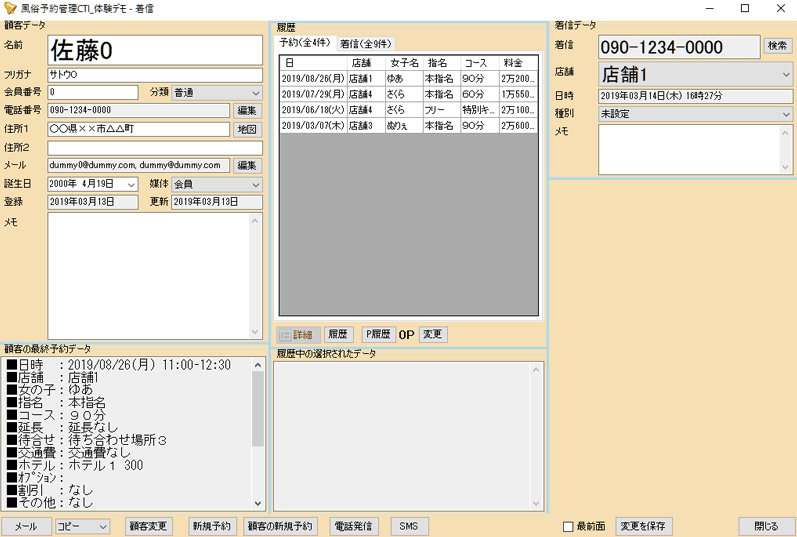Image resolution: width=797 pixels, height=537 pixels.
Task: Open P履歴 point history
Action: tap(378, 335)
